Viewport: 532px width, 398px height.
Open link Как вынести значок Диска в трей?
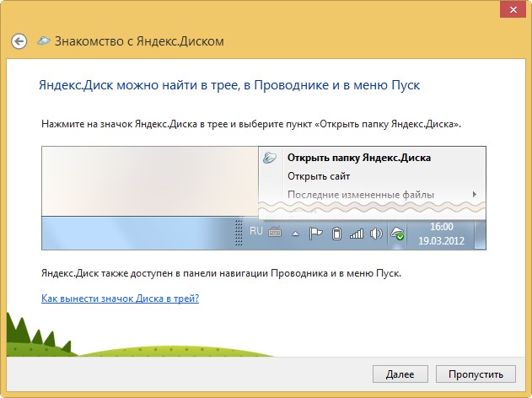pos(120,298)
